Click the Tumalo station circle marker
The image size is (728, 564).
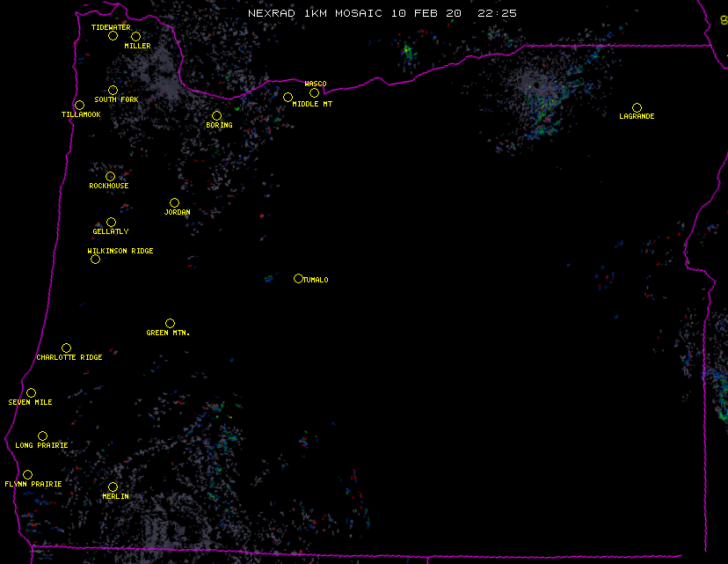coord(298,279)
